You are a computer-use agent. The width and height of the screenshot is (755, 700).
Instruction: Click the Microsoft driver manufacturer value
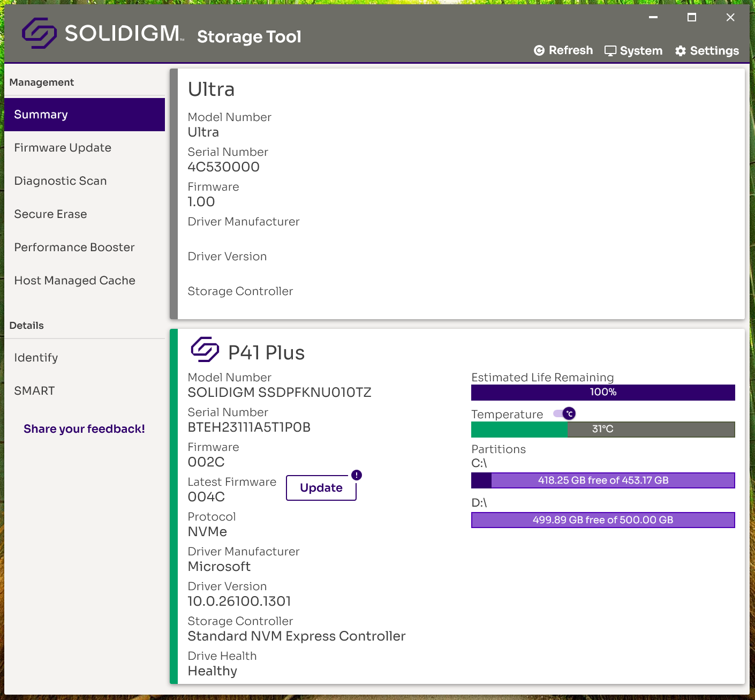coord(219,567)
